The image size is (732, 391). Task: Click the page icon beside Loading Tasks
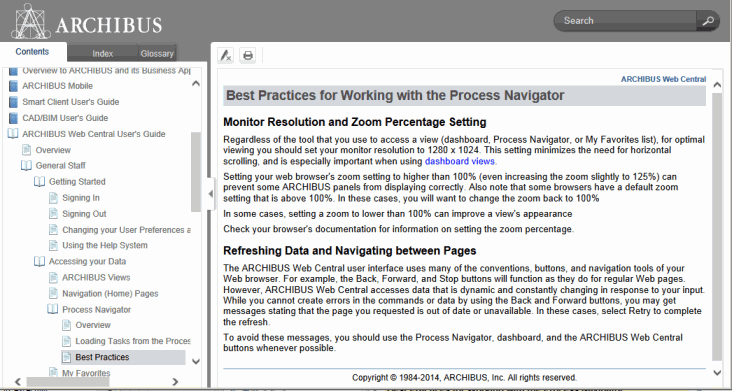(67, 341)
